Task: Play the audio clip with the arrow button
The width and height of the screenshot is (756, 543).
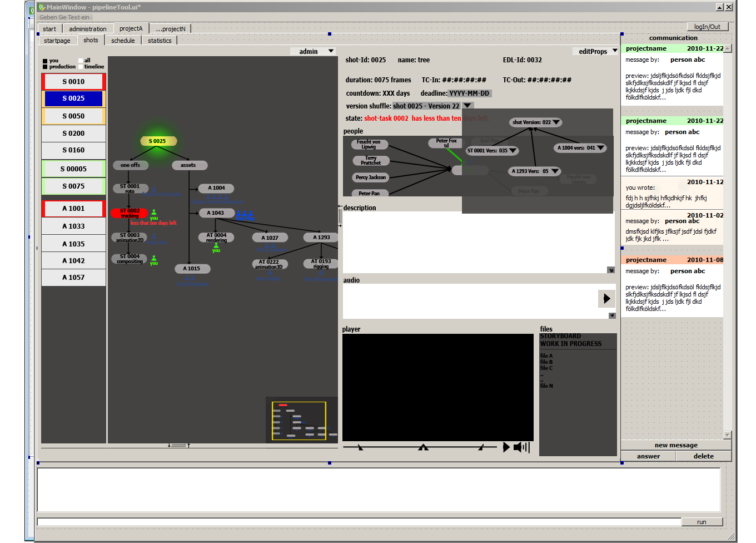Action: (x=606, y=299)
